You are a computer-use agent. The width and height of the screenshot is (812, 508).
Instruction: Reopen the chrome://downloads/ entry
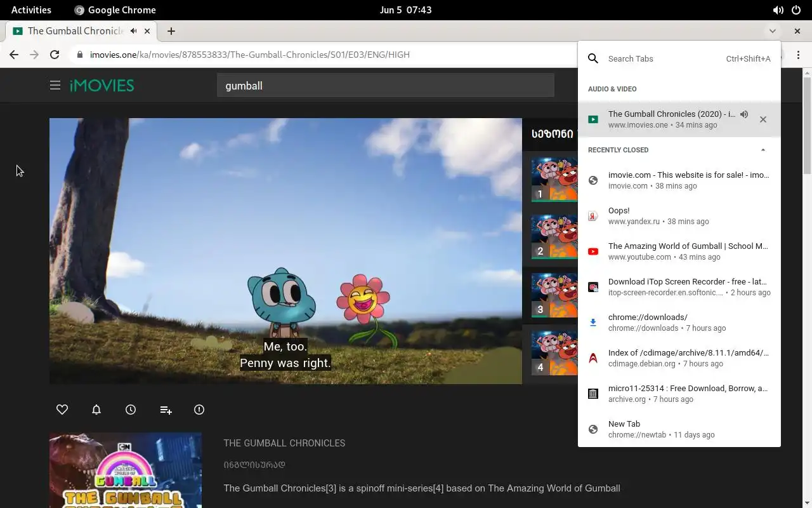pos(679,322)
